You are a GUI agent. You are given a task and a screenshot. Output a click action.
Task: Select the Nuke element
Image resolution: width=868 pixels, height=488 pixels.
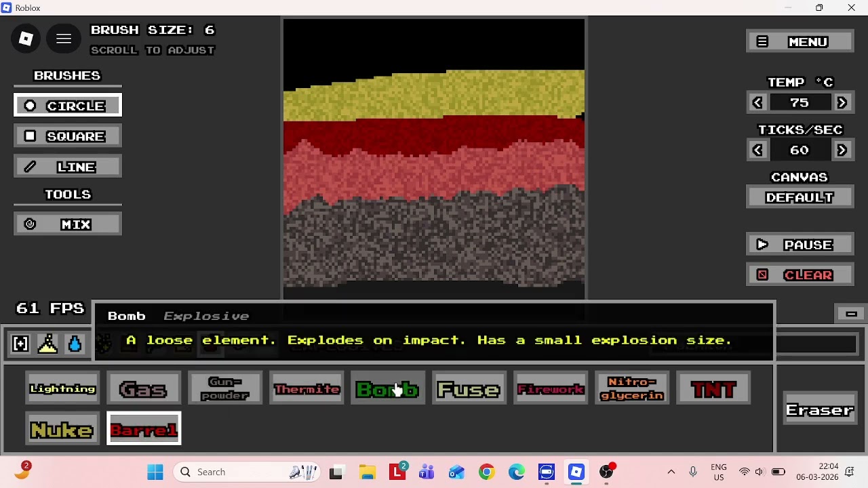coord(62,430)
